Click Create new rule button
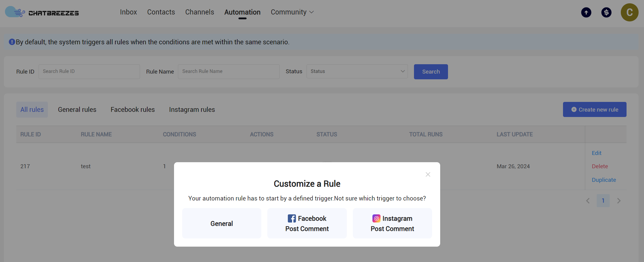This screenshot has width=644, height=262. (595, 109)
